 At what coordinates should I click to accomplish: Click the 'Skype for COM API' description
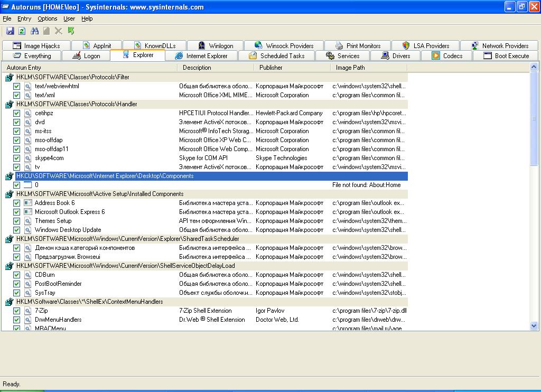(203, 158)
